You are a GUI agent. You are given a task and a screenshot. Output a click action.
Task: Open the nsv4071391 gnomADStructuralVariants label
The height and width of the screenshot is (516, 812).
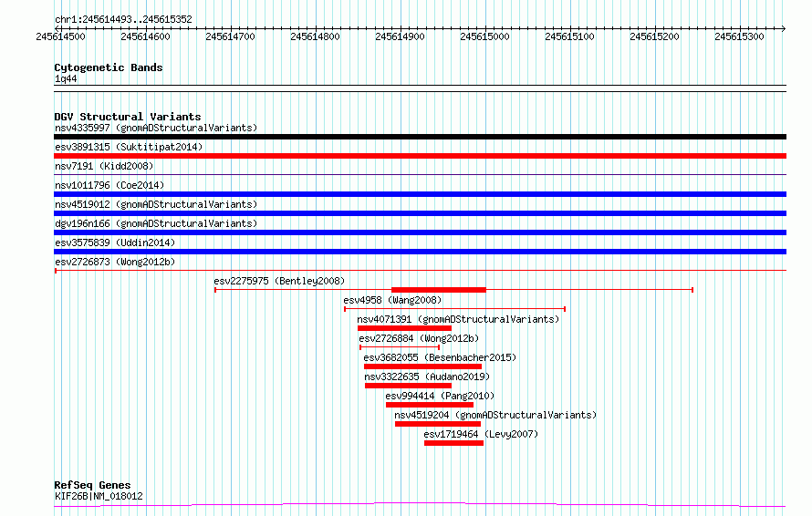(458, 319)
